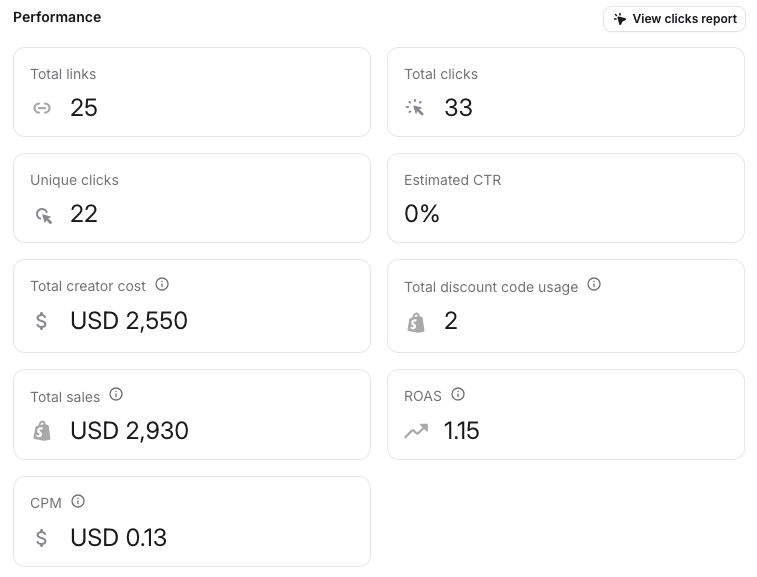Click the Total discount code usage label

tap(491, 287)
